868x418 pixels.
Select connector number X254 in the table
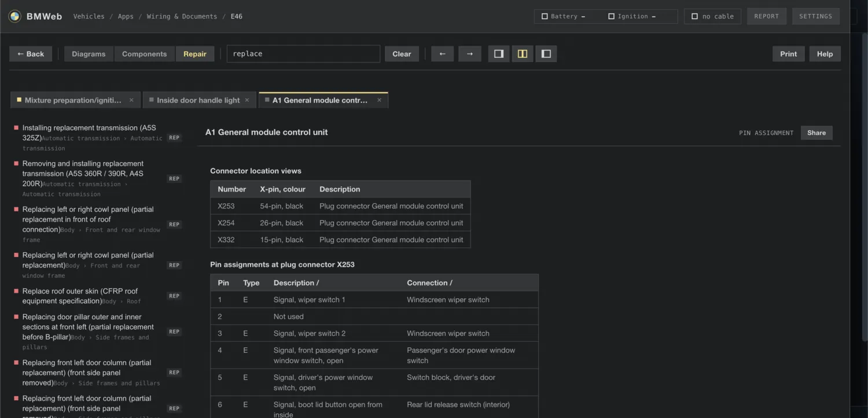tap(226, 223)
